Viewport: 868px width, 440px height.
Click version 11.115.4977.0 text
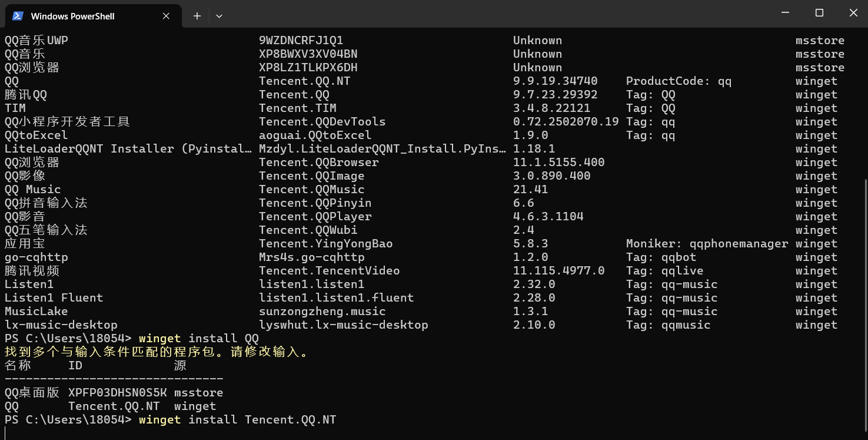click(558, 271)
